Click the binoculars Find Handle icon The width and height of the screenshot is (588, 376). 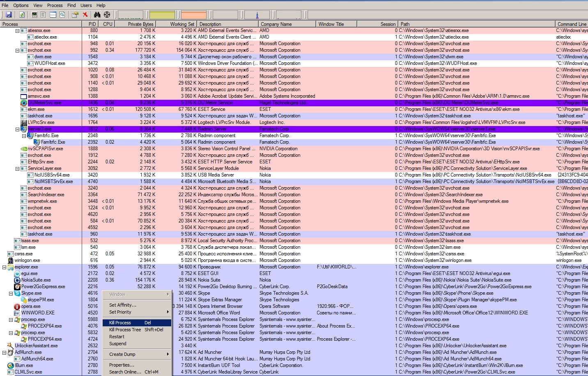tap(97, 15)
